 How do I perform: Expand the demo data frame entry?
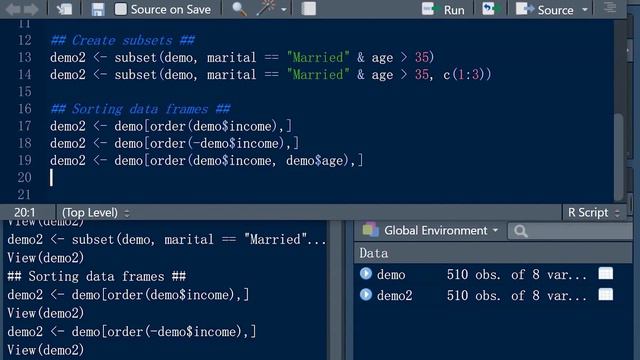[366, 273]
